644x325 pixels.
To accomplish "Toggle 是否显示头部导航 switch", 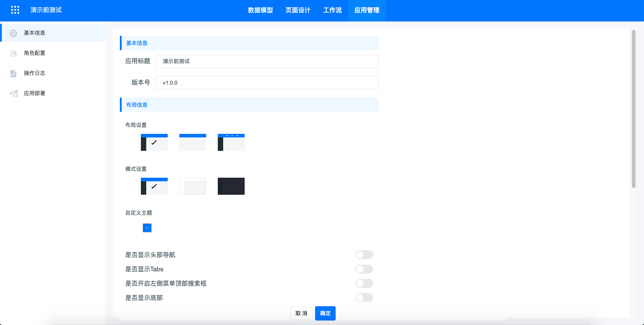I will point(364,255).
